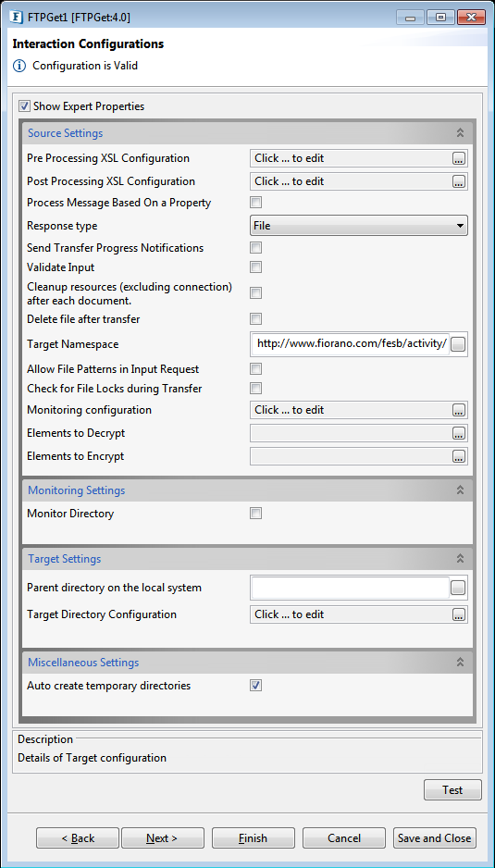The image size is (495, 868).
Task: Uncheck Auto create temporary directories
Action: [255, 686]
